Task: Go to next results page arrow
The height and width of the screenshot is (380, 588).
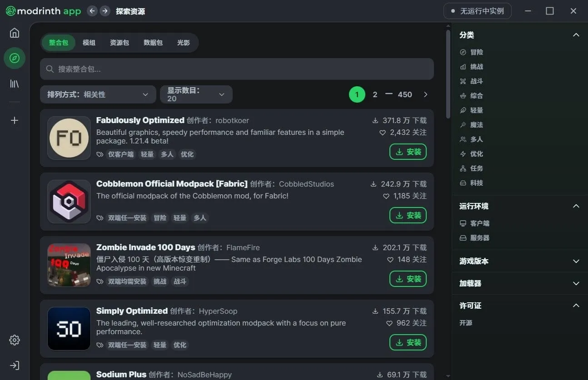Action: coord(425,94)
